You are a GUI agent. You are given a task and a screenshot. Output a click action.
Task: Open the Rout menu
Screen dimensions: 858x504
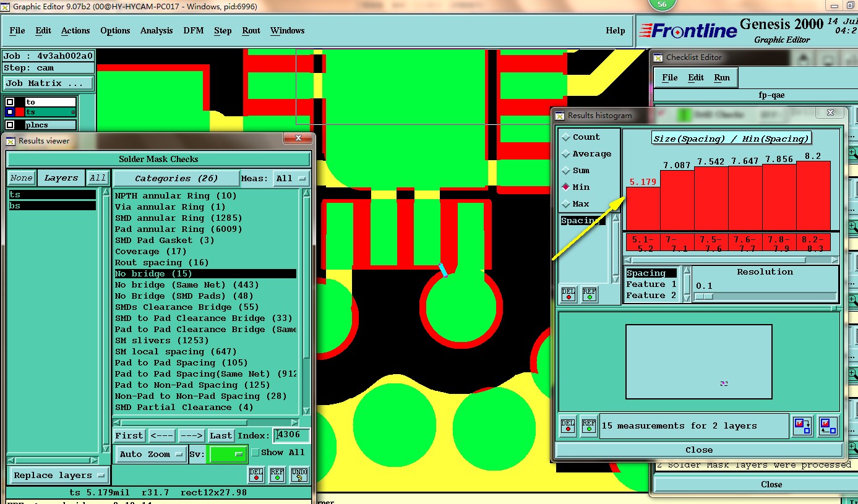point(251,30)
